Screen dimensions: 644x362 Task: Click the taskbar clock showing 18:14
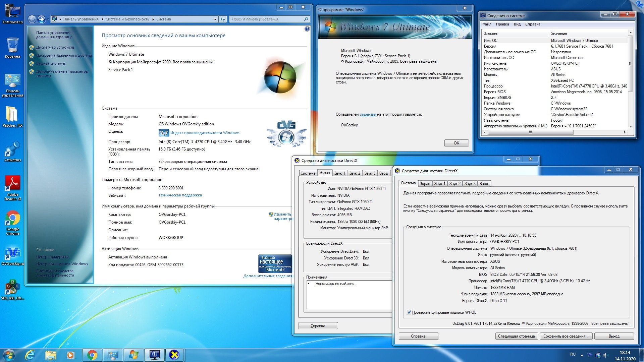625,355
